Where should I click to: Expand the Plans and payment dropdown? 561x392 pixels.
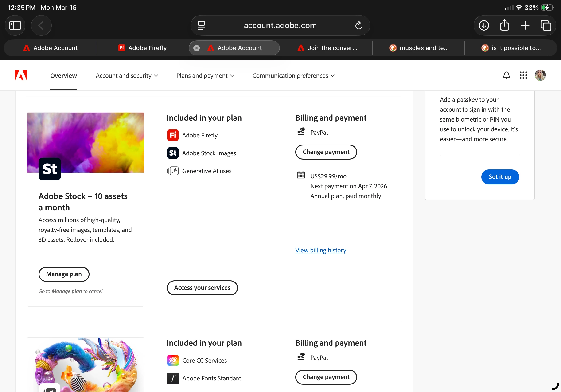(205, 76)
